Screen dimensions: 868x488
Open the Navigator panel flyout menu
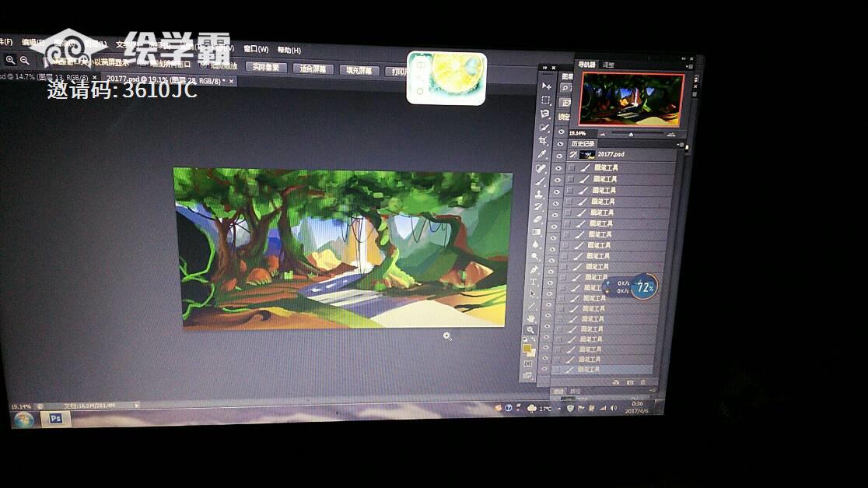pyautogui.click(x=688, y=66)
